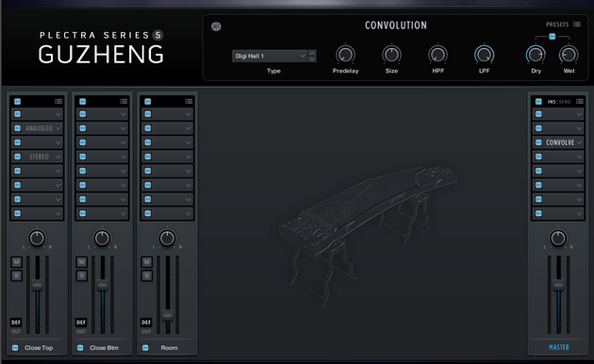Enable the Close Btm microphone
This screenshot has height=364, width=594.
point(80,348)
